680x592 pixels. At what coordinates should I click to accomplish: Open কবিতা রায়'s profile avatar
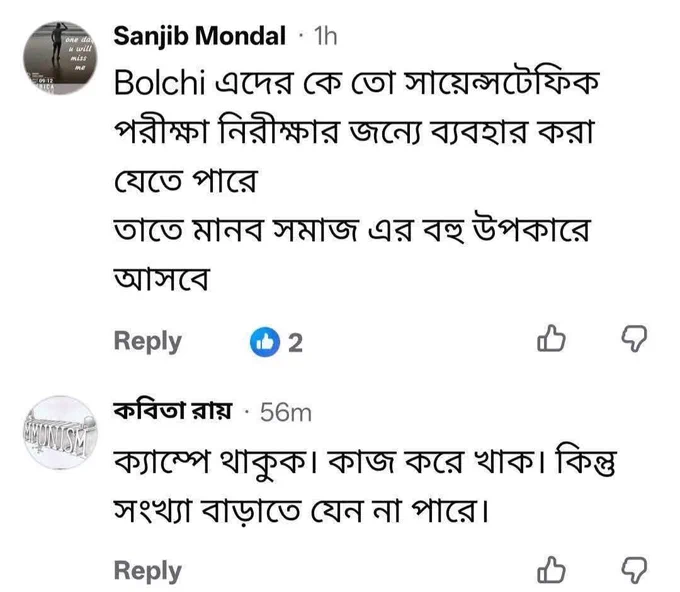(60, 432)
